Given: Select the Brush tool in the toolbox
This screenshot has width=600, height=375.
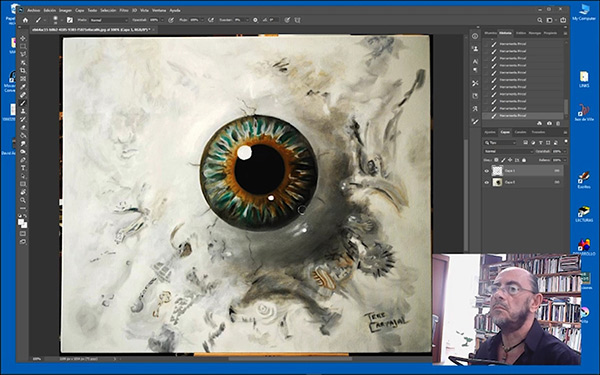Looking at the screenshot, I should pos(23,103).
